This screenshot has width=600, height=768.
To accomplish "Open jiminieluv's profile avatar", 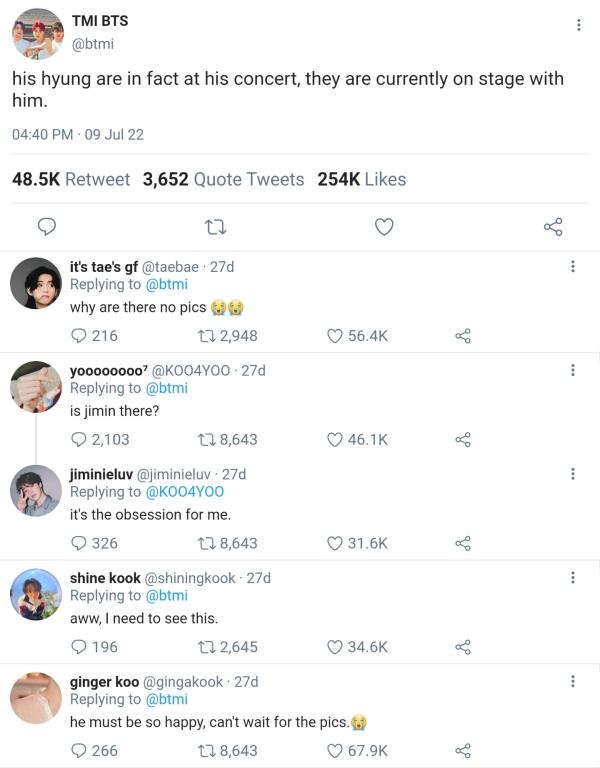I will click(x=36, y=491).
